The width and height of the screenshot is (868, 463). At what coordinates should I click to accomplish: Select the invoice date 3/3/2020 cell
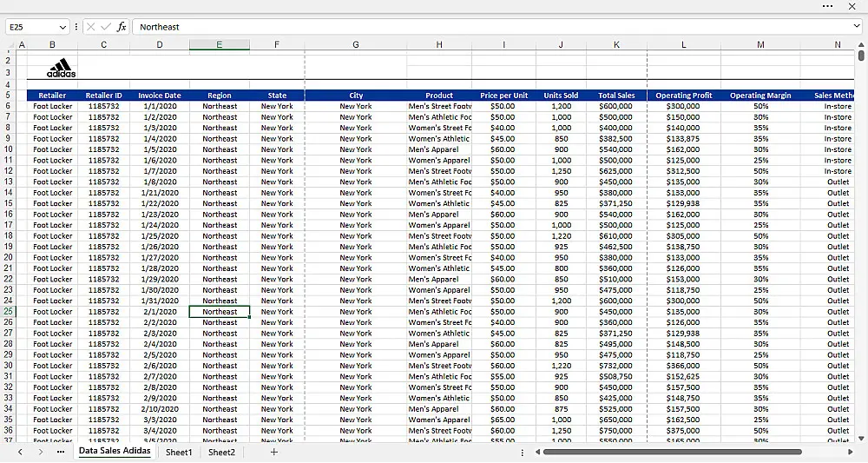point(160,420)
